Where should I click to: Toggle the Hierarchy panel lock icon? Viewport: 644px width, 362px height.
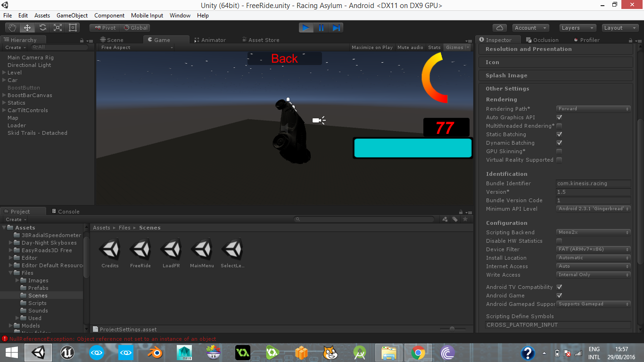click(83, 41)
